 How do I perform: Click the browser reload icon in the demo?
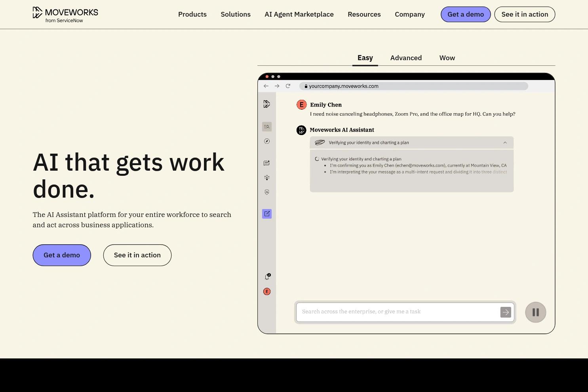pyautogui.click(x=288, y=86)
